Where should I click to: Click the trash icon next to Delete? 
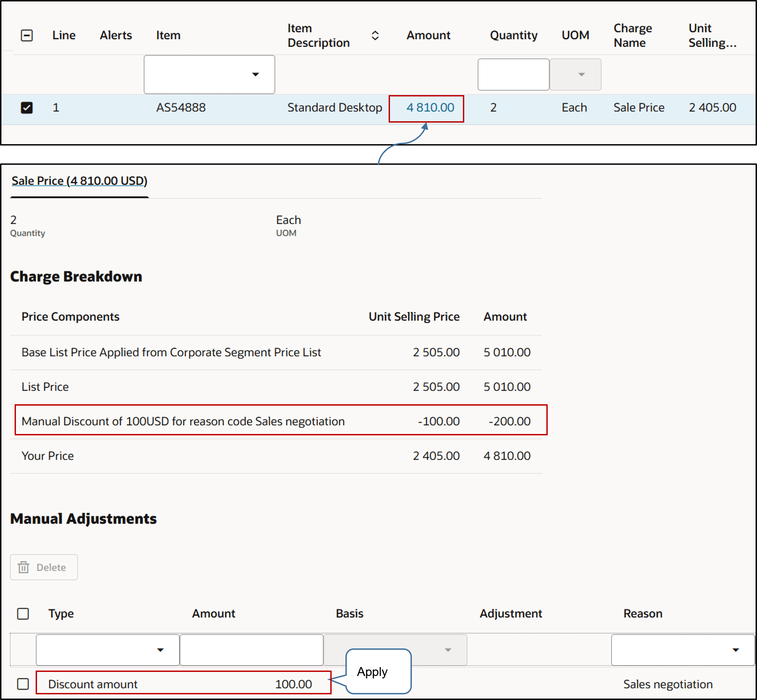click(x=24, y=567)
